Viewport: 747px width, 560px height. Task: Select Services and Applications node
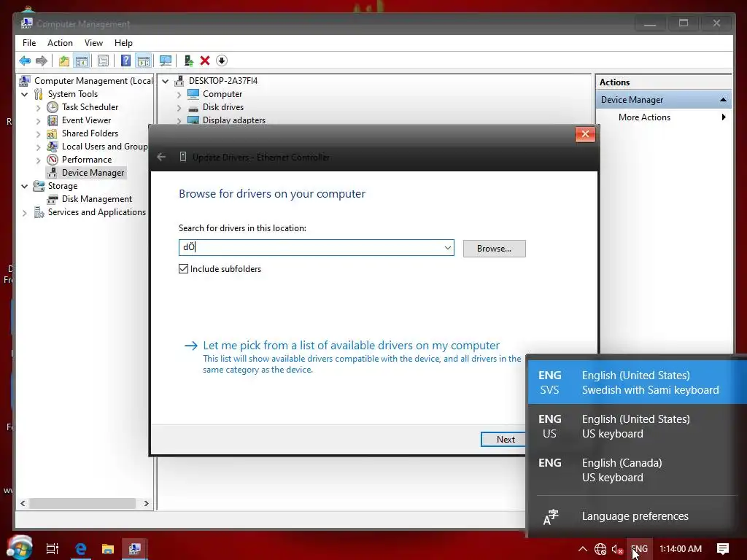(x=97, y=212)
